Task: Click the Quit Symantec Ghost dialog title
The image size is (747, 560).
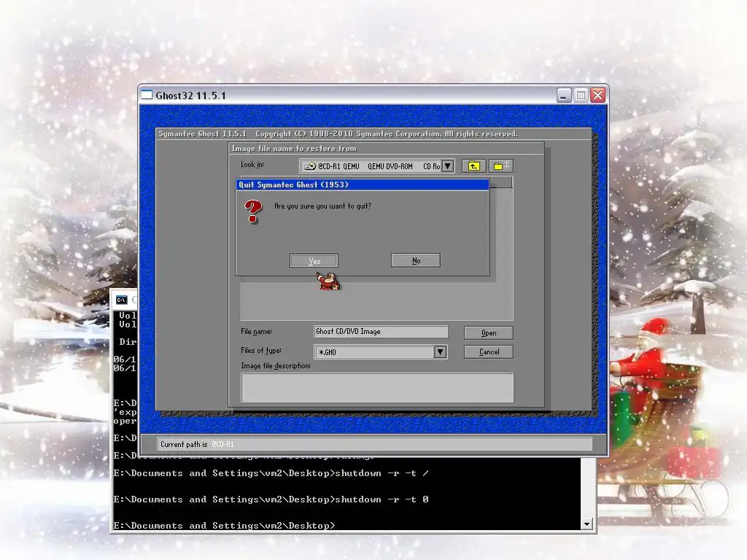Action: click(x=293, y=184)
